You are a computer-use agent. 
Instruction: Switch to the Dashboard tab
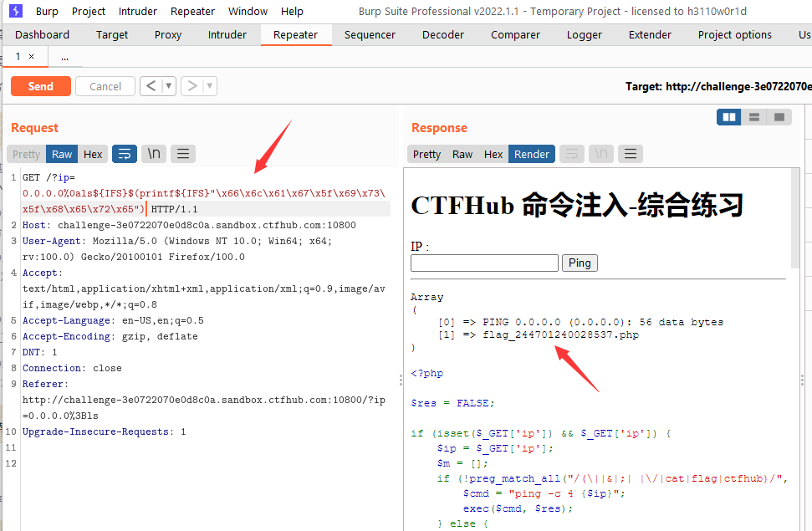[42, 35]
